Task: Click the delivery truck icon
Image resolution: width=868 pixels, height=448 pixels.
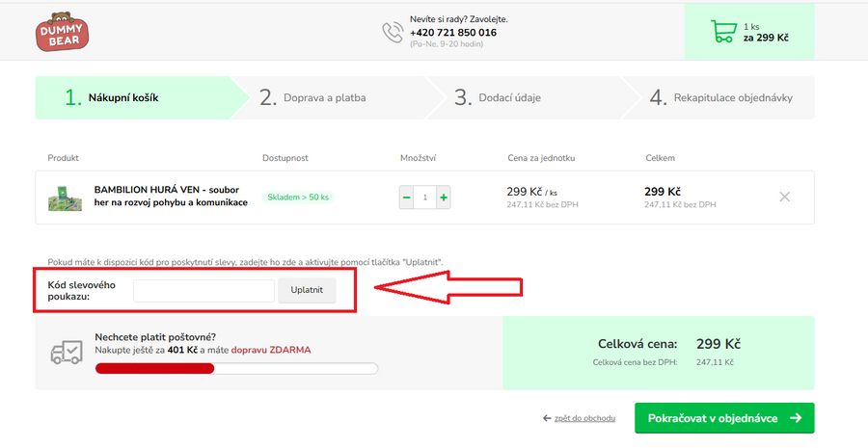Action: [x=65, y=351]
